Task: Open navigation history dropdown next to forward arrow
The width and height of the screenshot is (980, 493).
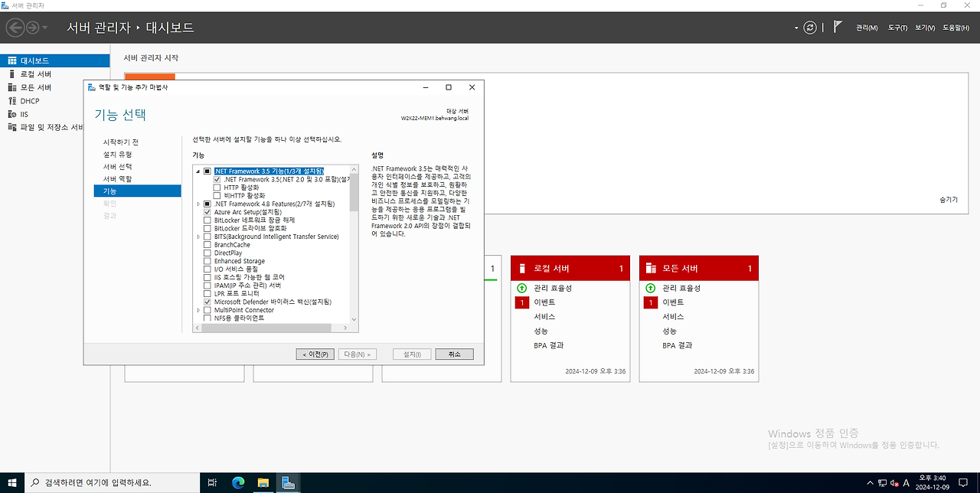Action: [x=45, y=28]
